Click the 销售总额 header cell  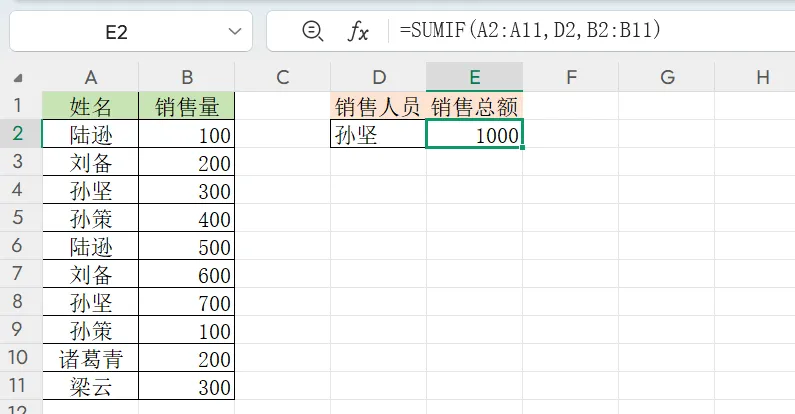475,106
